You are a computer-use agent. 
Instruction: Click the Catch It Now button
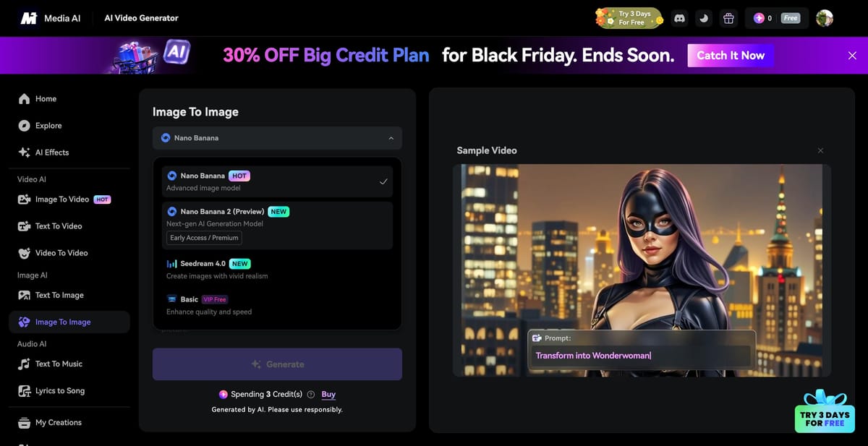point(731,56)
